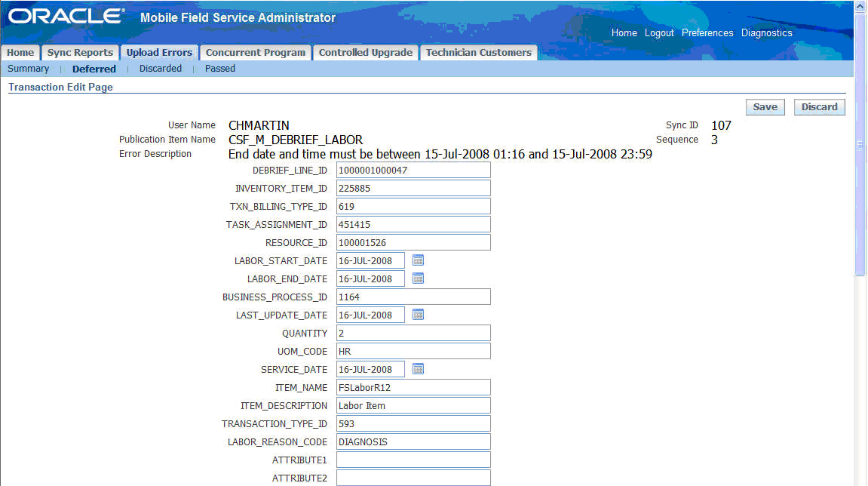Viewport: 868px width, 486px height.
Task: Edit the ITEM_NAME field
Action: (413, 387)
